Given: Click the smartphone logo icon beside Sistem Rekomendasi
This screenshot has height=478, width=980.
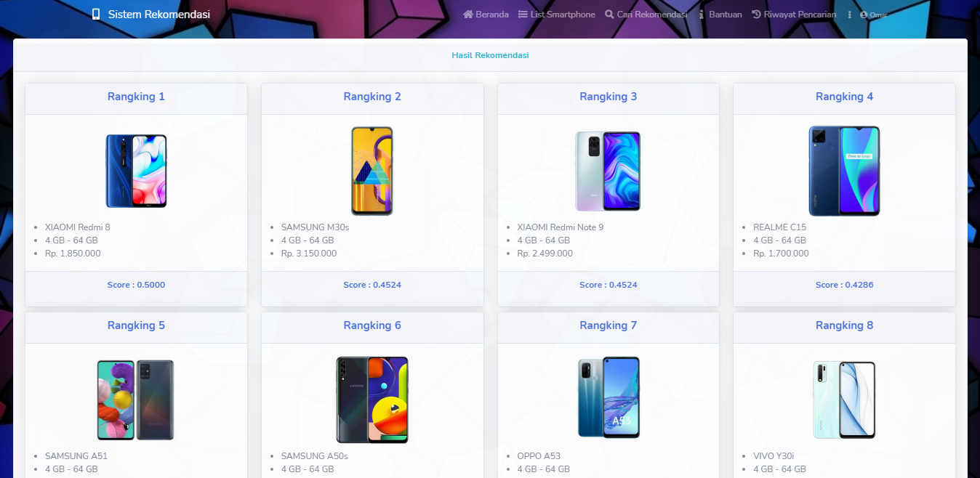Looking at the screenshot, I should [96, 15].
